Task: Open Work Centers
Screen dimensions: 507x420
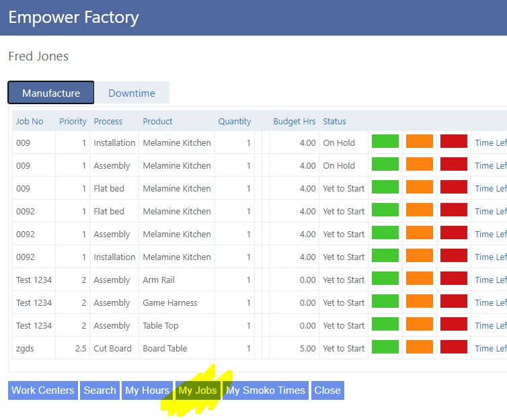Action: (x=42, y=390)
